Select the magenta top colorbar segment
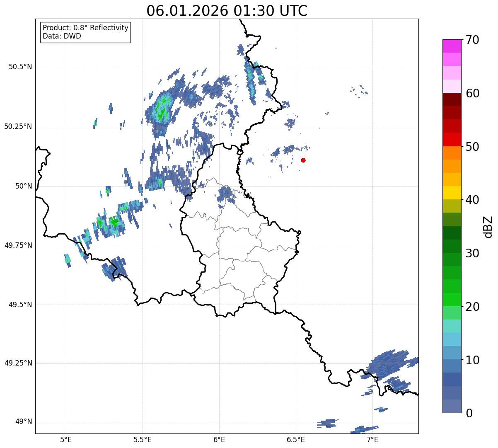The image size is (498, 448). tap(452, 46)
